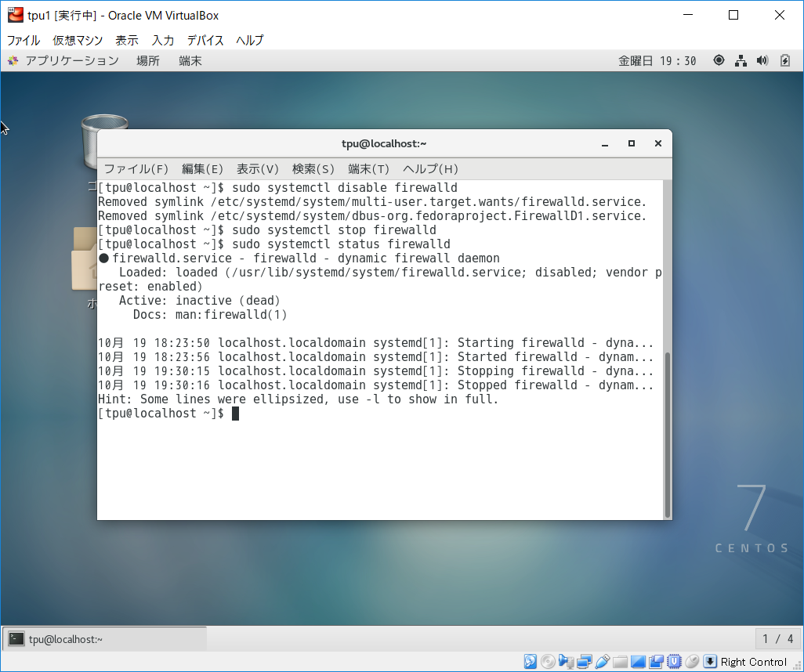
Task: Click the 1 / 4 workspace switcher
Action: (x=778, y=639)
